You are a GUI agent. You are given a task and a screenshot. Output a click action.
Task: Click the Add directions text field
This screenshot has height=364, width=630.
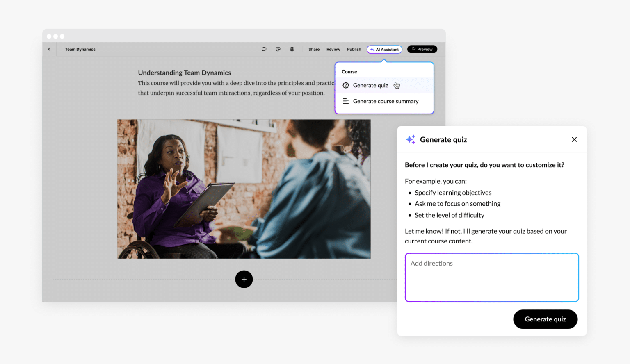492,277
